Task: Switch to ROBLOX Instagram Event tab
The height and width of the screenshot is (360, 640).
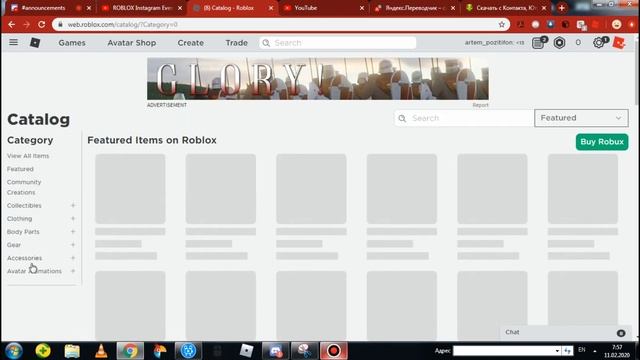Action: point(142,8)
